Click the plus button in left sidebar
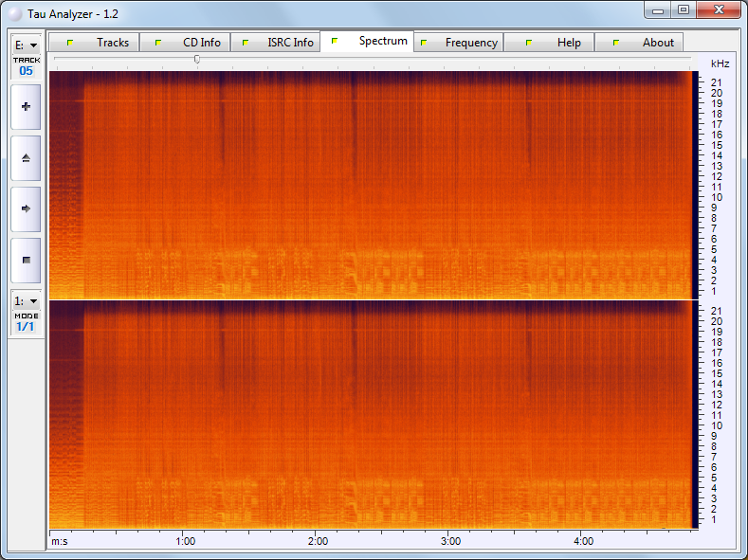Screen dimensions: 748x560 click(26, 107)
